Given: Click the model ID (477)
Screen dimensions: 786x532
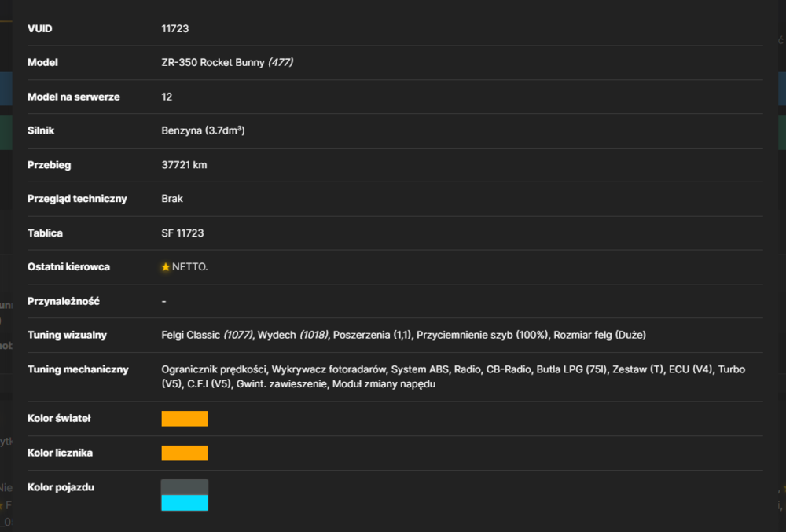Looking at the screenshot, I should tap(281, 63).
